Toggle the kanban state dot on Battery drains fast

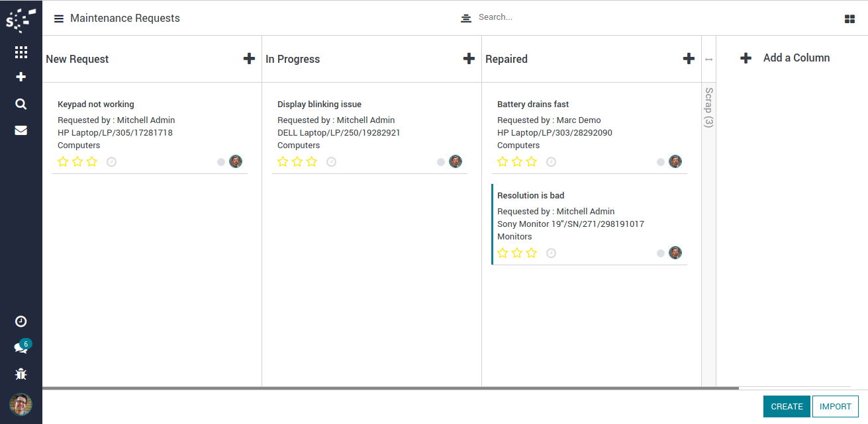[660, 162]
